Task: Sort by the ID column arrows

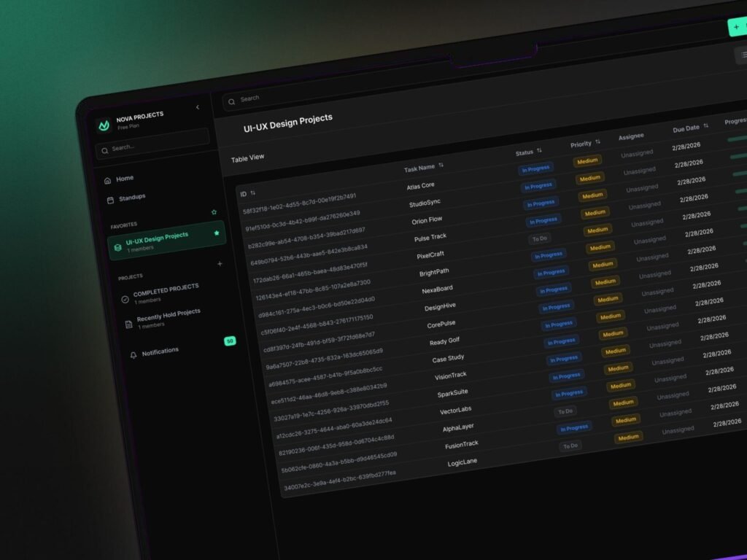Action: click(253, 192)
